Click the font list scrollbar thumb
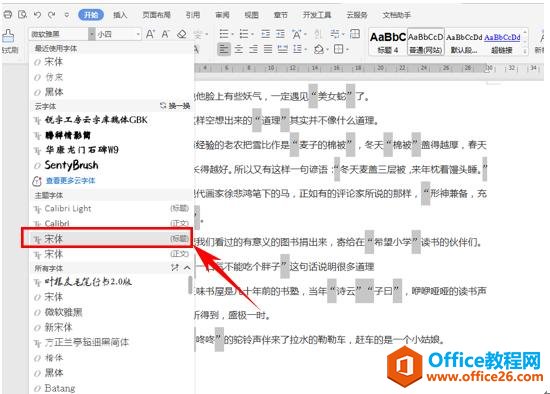 point(190,285)
